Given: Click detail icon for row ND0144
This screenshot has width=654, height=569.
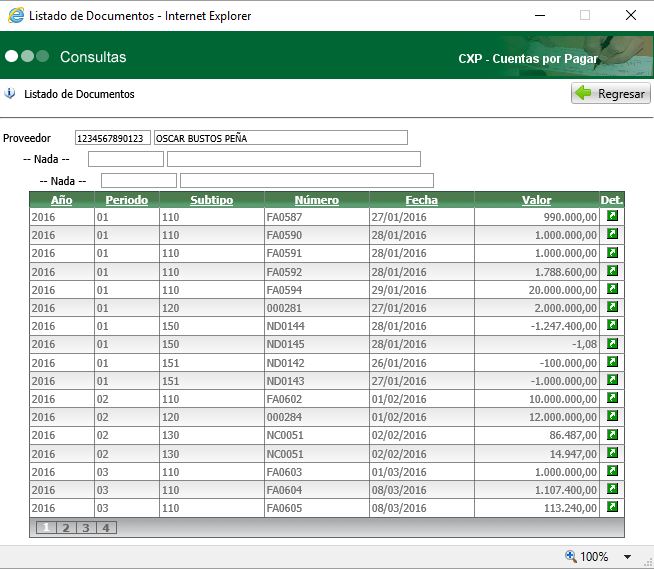Looking at the screenshot, I should tap(612, 326).
